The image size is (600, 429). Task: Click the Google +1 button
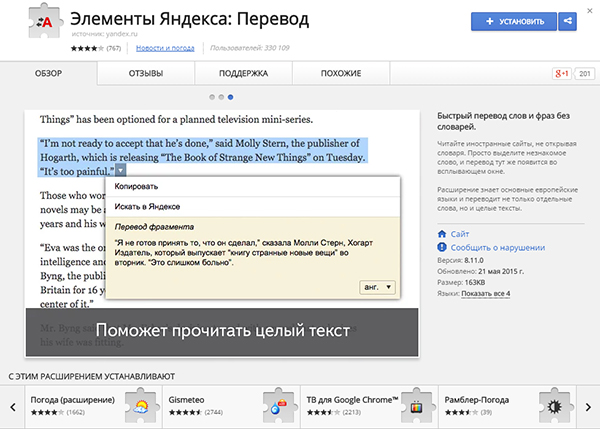562,73
